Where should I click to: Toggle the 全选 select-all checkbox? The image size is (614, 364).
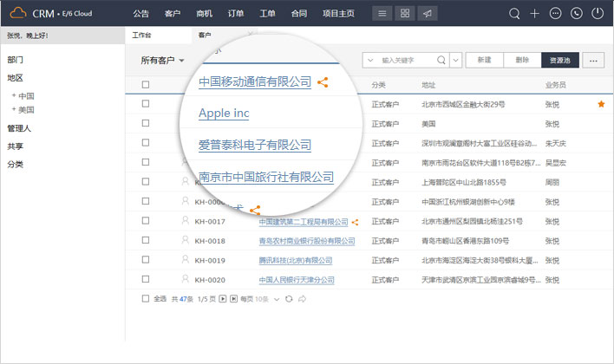(x=146, y=298)
